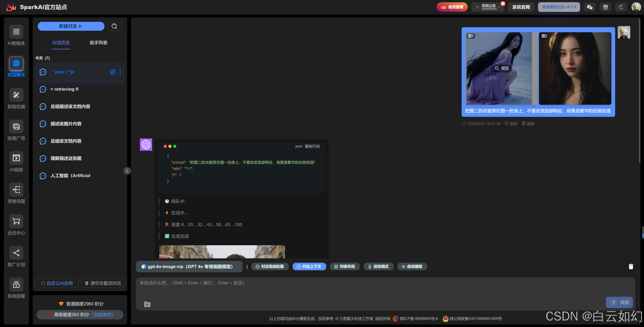644x327 pixels.
Task: Open 陕ICP备18008695号-6 link
Action: [x=419, y=318]
